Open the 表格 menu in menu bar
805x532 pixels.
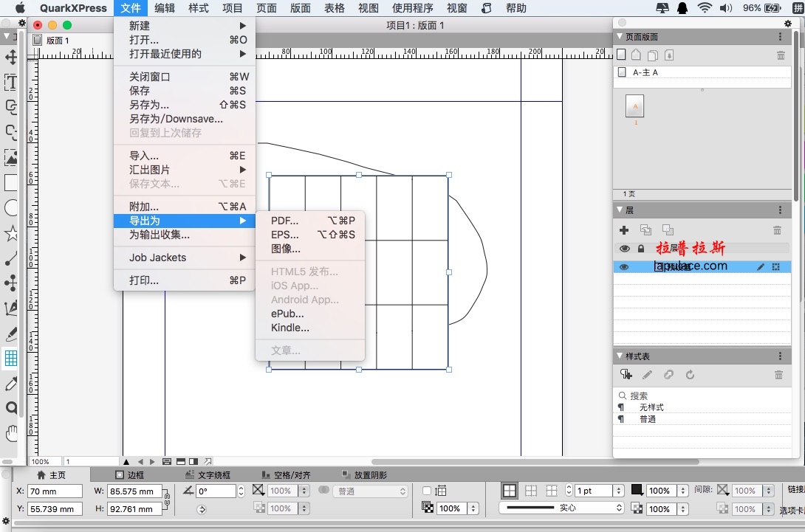[x=335, y=7]
